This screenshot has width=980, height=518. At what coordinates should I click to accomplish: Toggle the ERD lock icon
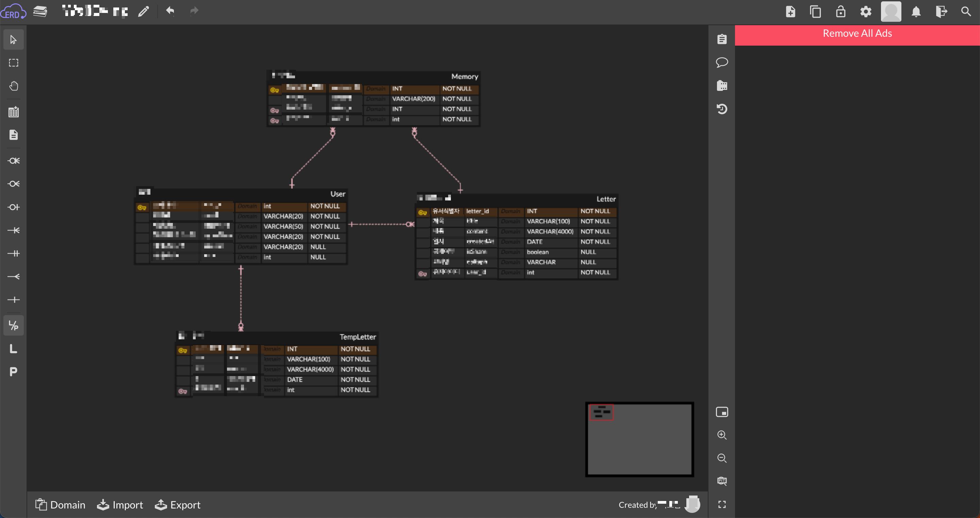[840, 12]
